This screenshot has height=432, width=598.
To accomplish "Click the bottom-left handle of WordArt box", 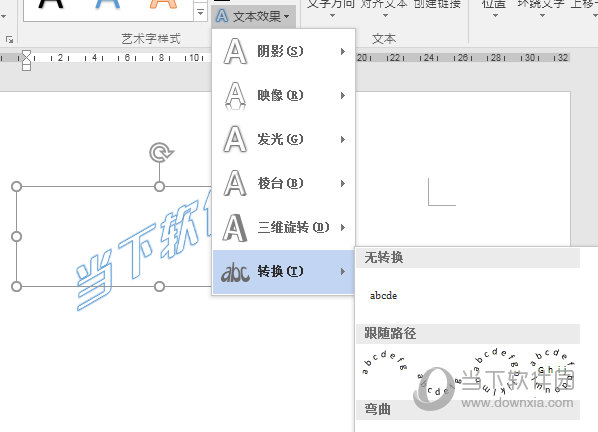I will [x=16, y=286].
